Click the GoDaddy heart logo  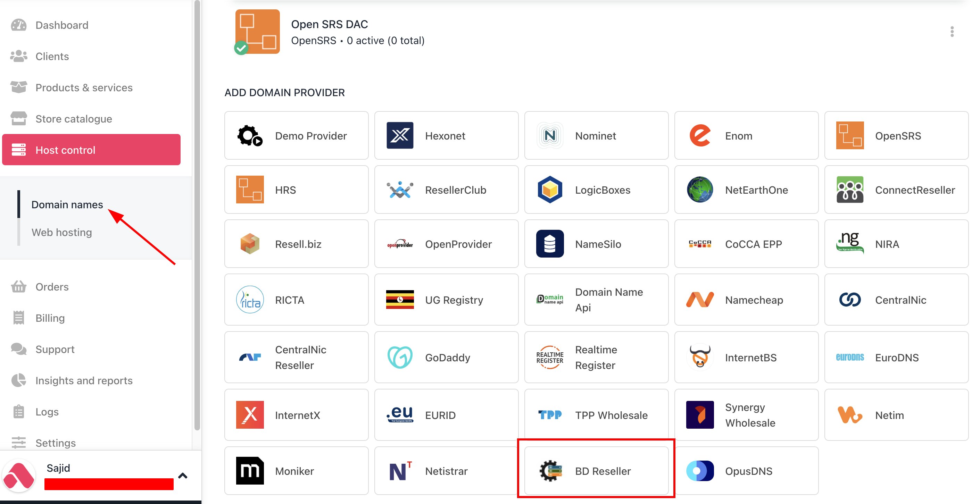[x=400, y=357]
